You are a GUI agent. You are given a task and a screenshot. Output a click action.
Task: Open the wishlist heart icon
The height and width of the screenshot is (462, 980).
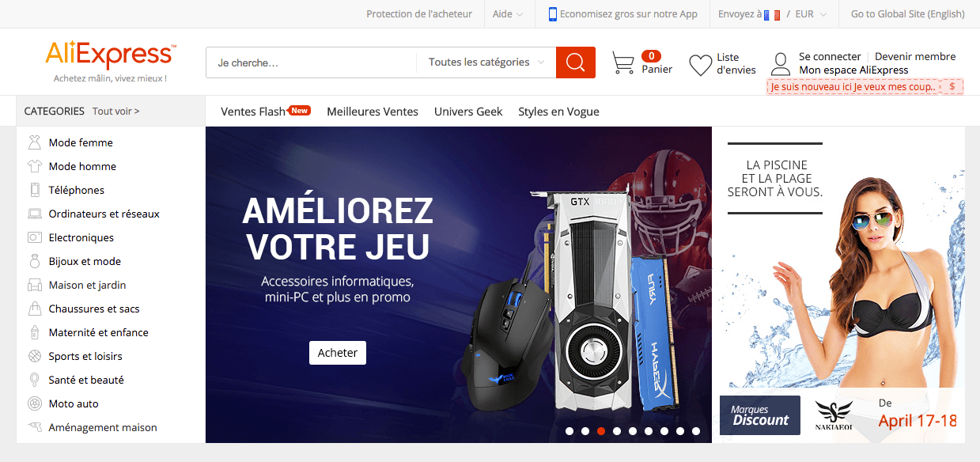click(x=700, y=65)
